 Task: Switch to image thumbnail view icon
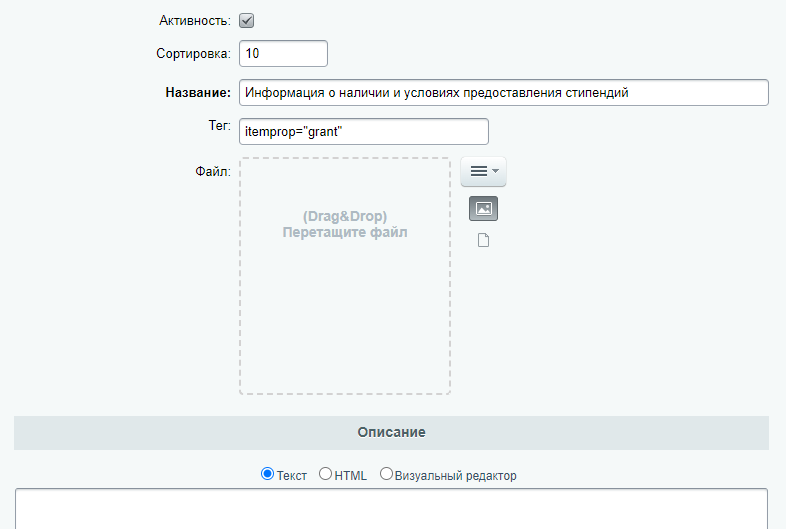[483, 208]
